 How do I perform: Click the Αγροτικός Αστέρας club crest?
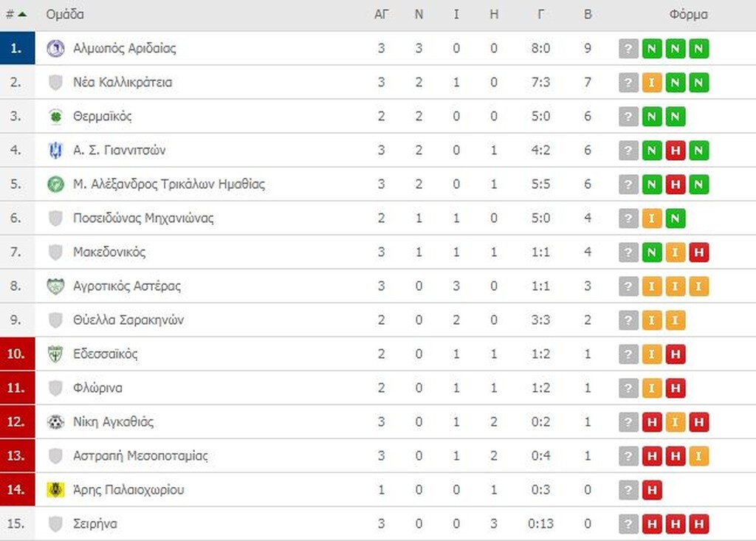(x=55, y=286)
